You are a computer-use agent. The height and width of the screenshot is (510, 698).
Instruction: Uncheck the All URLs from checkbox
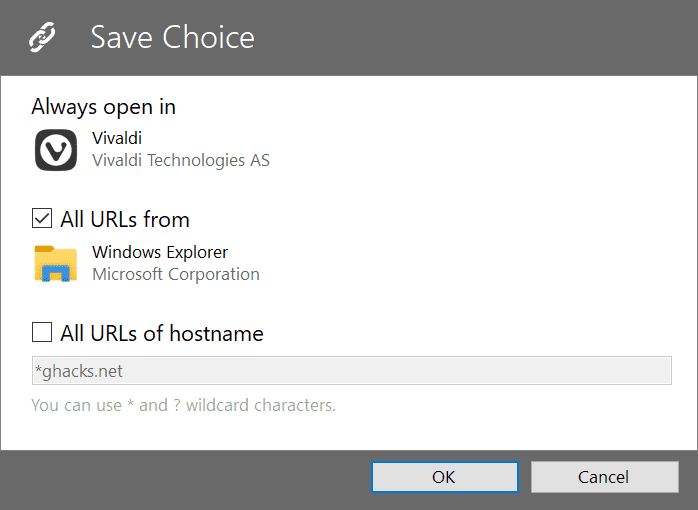(42, 219)
